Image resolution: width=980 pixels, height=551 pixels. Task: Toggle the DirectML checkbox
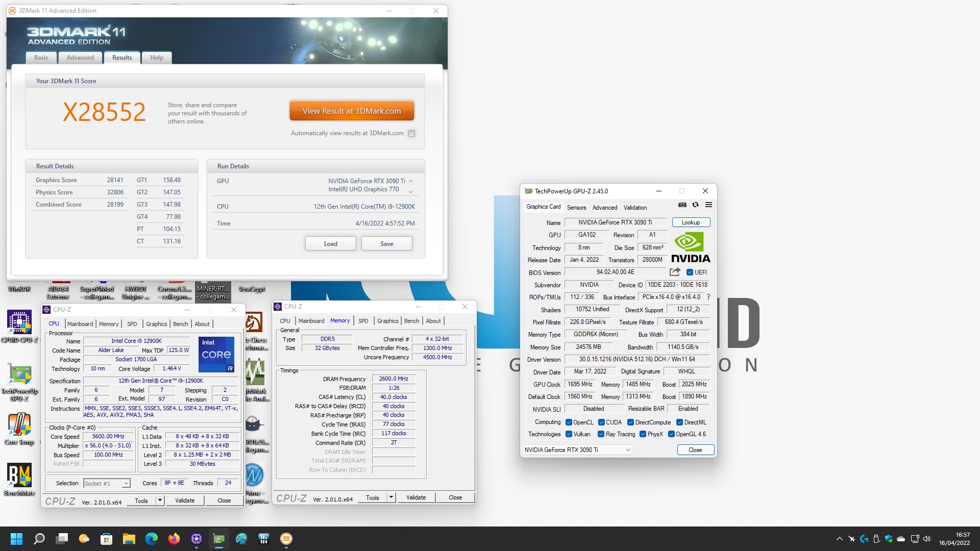679,422
